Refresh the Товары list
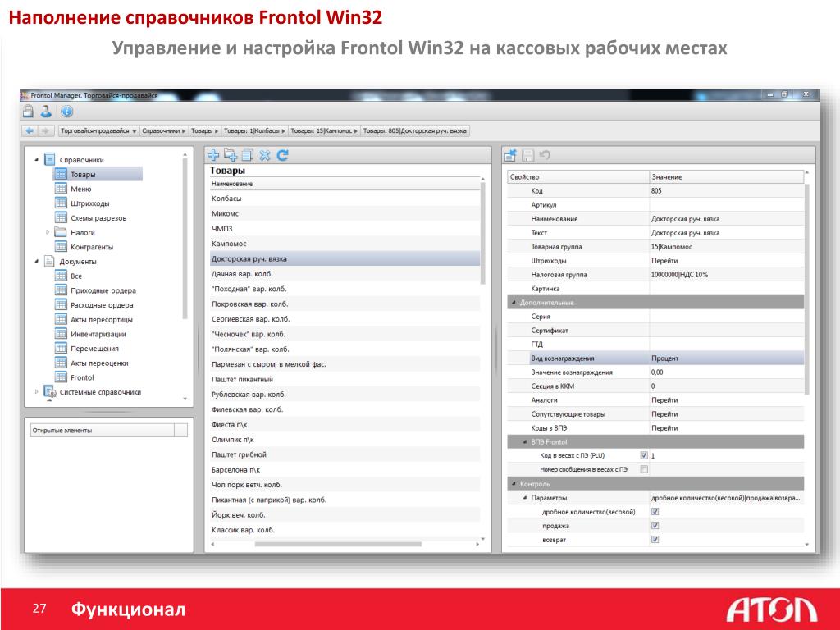Image resolution: width=840 pixels, height=630 pixels. click(283, 155)
